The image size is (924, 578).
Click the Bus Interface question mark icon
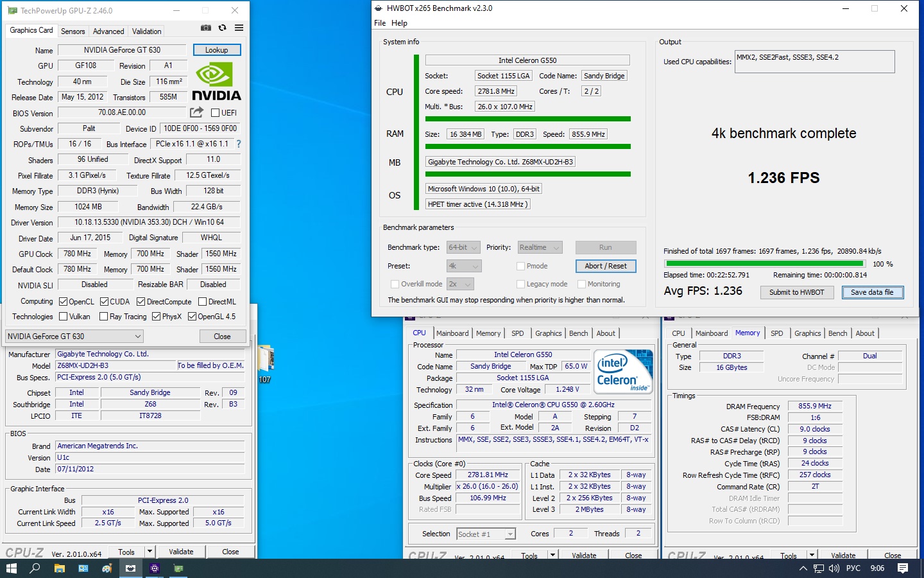(x=239, y=144)
